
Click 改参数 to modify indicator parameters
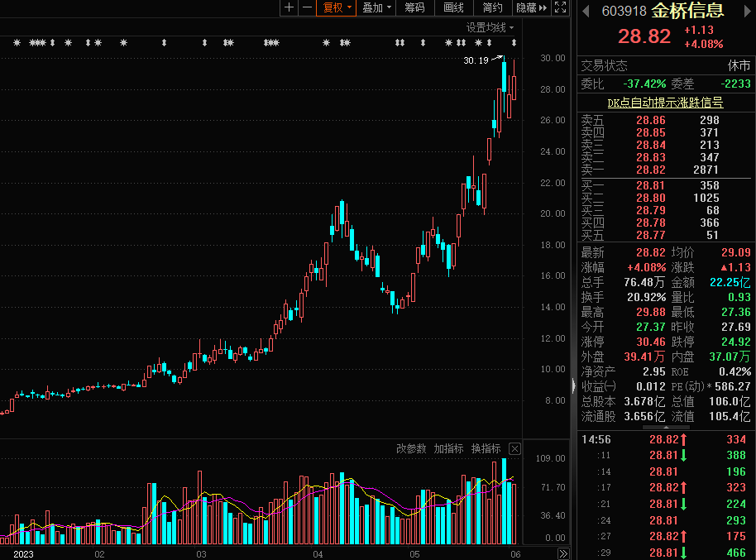pyautogui.click(x=411, y=449)
